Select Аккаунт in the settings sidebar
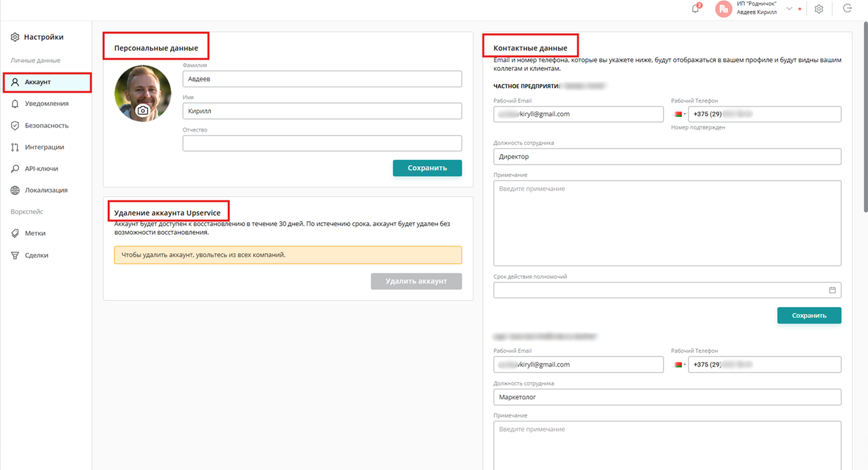Screen dimensions: 868x470 (x=47, y=82)
